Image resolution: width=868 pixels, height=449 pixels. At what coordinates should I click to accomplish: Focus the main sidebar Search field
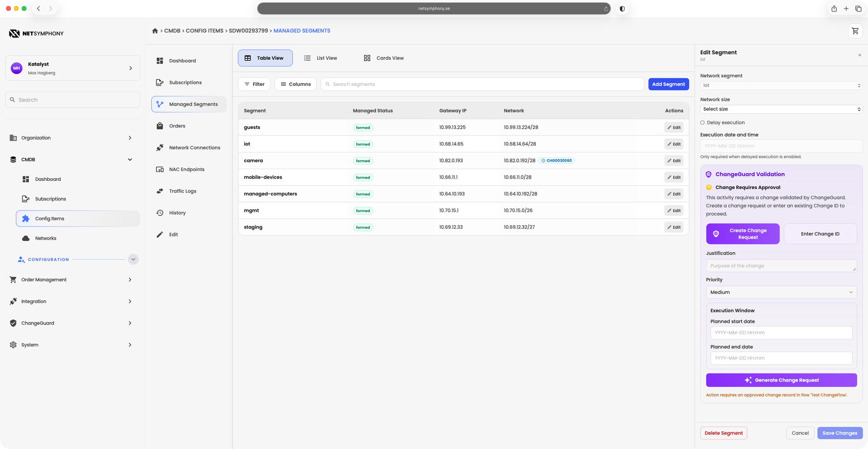(73, 100)
